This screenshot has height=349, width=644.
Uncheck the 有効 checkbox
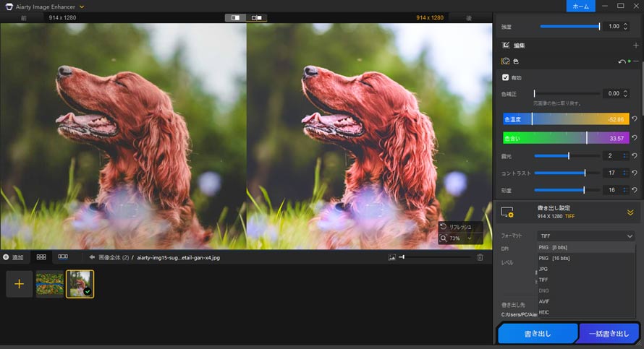[x=505, y=77]
